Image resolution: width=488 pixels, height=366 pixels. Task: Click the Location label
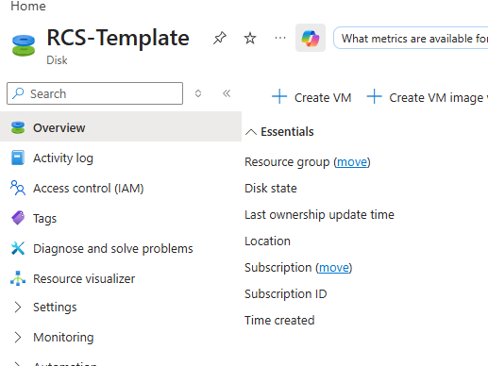point(267,241)
